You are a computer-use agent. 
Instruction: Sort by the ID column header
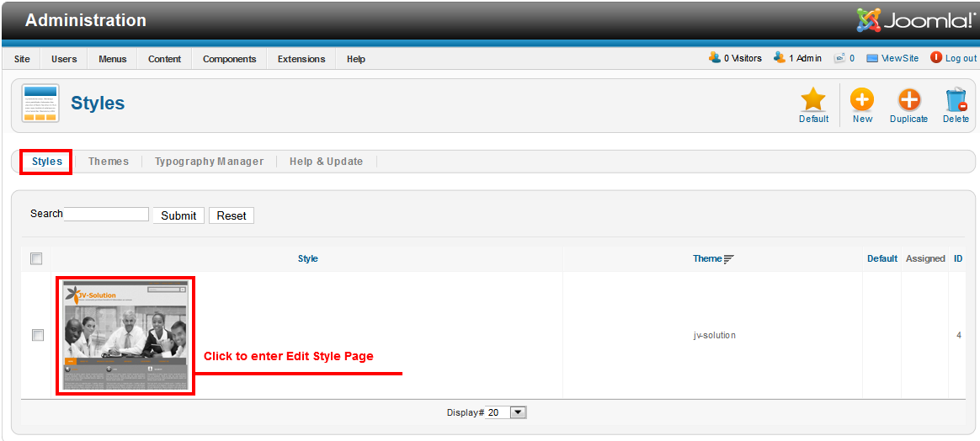coord(958,258)
